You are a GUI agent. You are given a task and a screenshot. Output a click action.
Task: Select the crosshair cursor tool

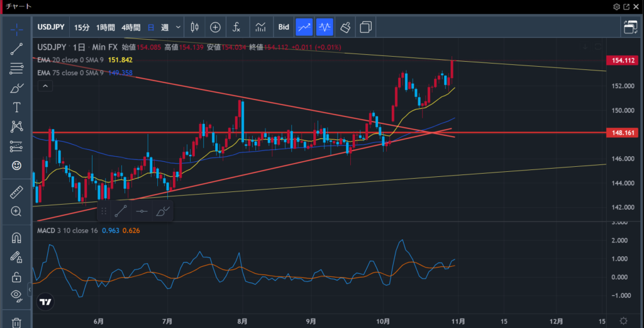17,29
